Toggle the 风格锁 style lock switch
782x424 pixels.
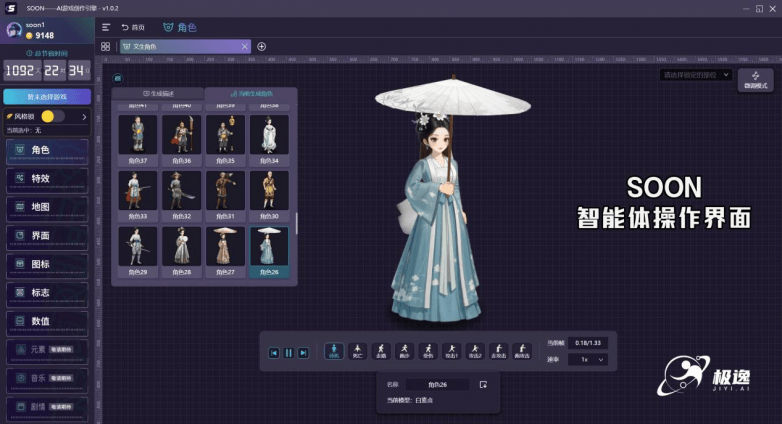coord(52,117)
